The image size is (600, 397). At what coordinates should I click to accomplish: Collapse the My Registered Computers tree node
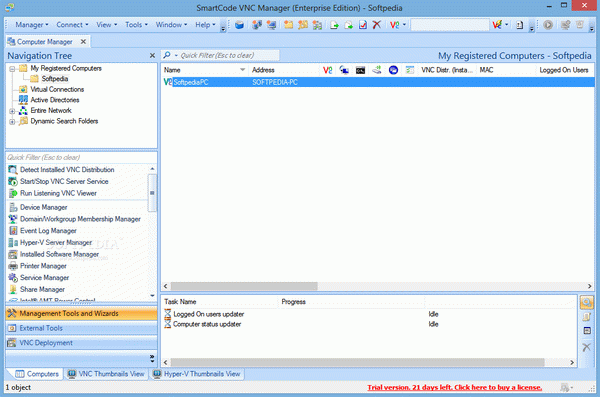click(12, 69)
